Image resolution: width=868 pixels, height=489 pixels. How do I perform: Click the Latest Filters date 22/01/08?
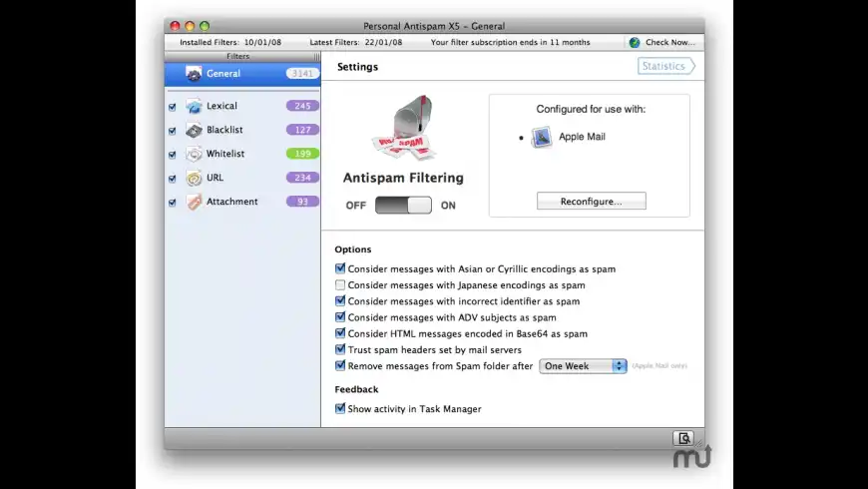click(x=383, y=42)
